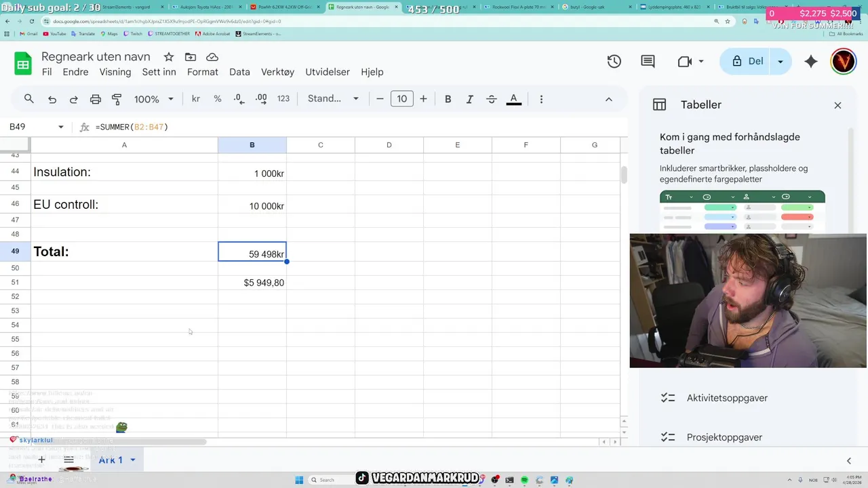Open the Endre menu
868x488 pixels.
point(76,72)
